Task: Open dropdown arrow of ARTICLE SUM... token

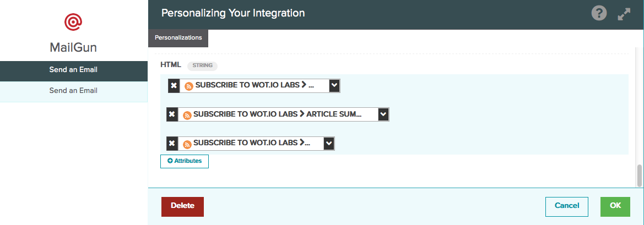Action: [383, 115]
